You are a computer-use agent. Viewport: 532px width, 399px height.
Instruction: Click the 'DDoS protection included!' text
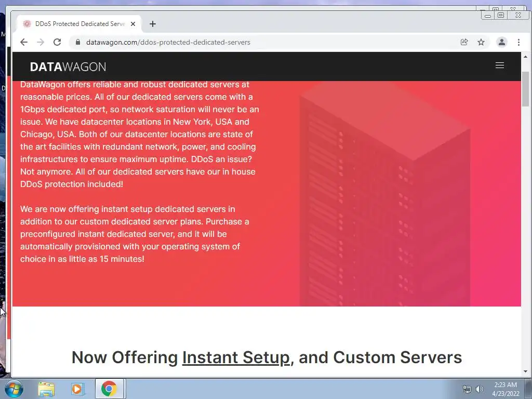point(72,184)
